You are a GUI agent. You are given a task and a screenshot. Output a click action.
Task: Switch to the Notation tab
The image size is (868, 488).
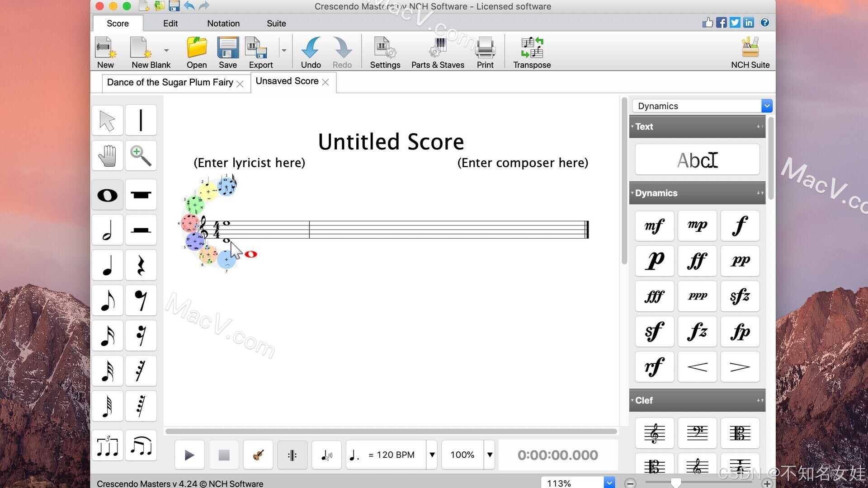pos(223,23)
